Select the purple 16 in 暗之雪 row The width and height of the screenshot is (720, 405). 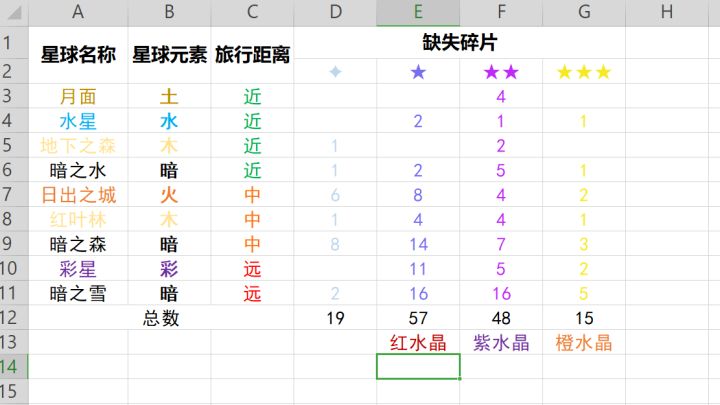click(x=501, y=293)
